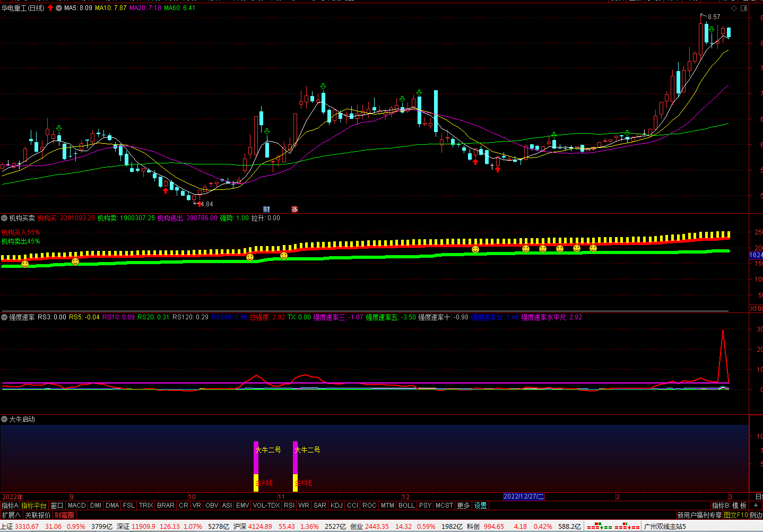Click the 机构买入55% label

pyautogui.click(x=21, y=232)
